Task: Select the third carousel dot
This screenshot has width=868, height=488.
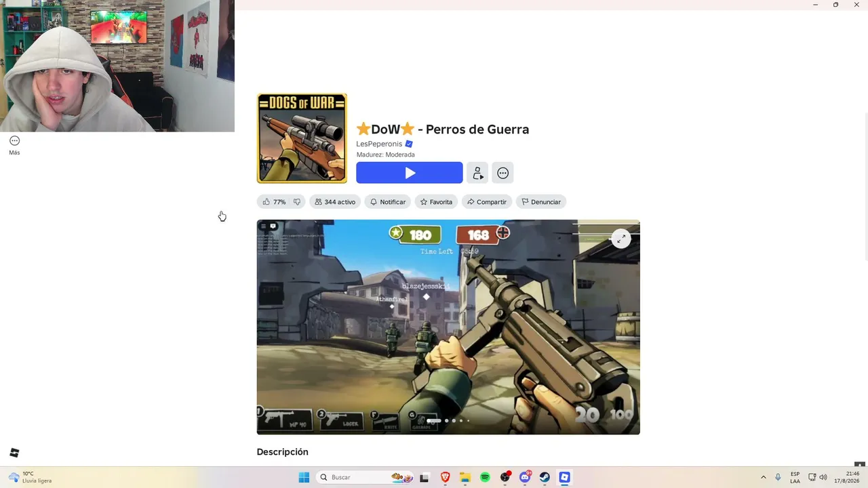Action: [x=454, y=421]
